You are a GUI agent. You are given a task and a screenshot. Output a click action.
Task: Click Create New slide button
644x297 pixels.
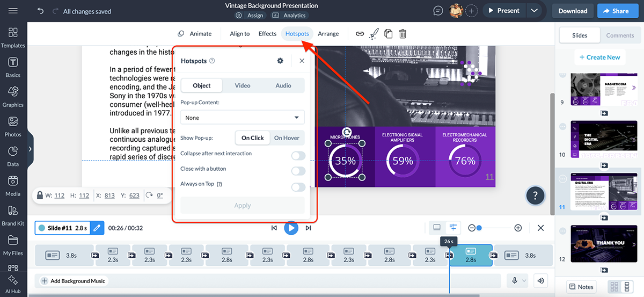pyautogui.click(x=599, y=57)
